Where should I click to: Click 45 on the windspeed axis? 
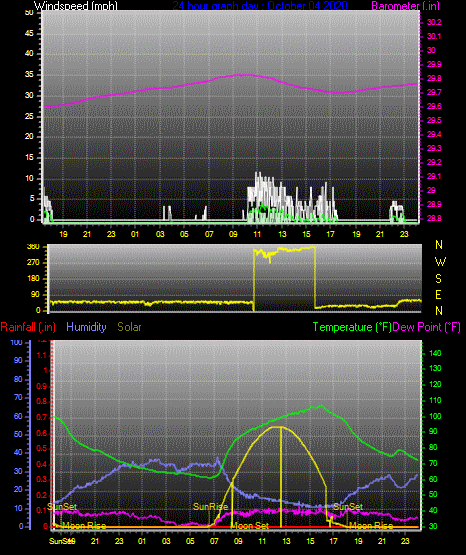(x=29, y=34)
